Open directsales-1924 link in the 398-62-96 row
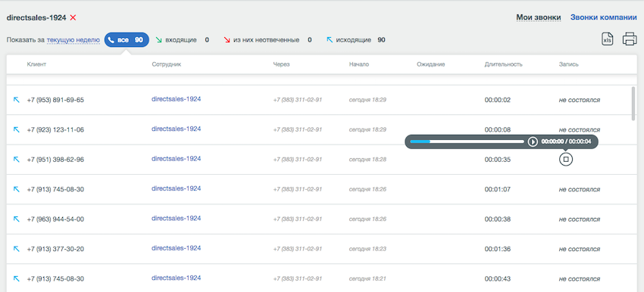The height and width of the screenshot is (292, 644). click(x=177, y=159)
